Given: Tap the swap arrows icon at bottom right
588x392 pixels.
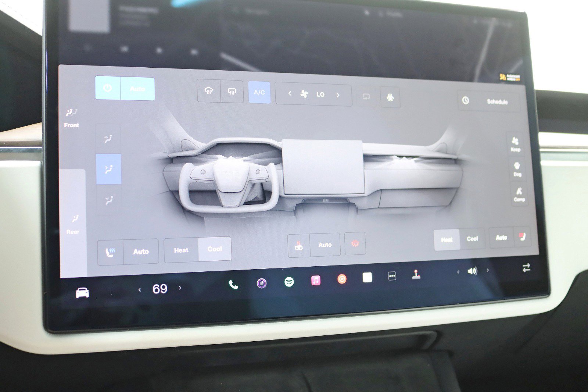Looking at the screenshot, I should (x=526, y=268).
